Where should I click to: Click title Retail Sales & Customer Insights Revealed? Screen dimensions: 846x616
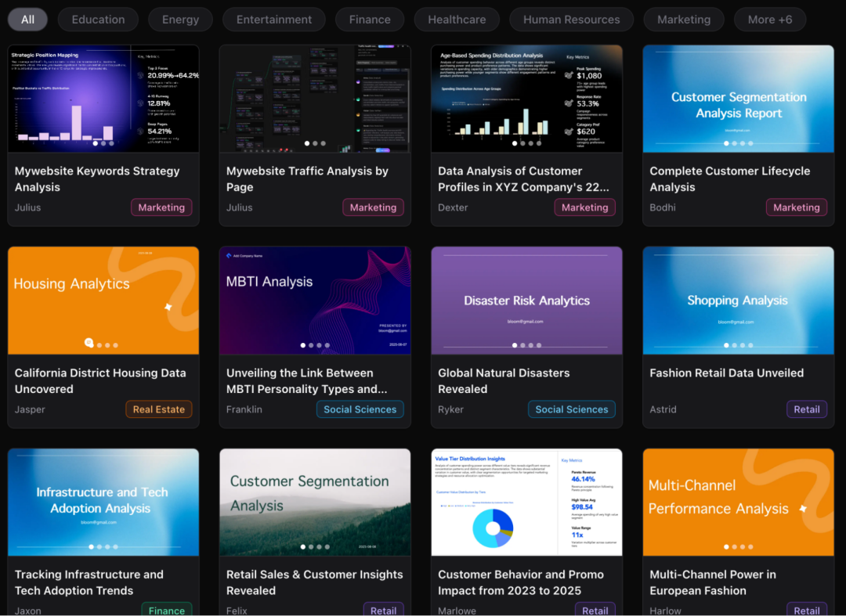pos(315,582)
